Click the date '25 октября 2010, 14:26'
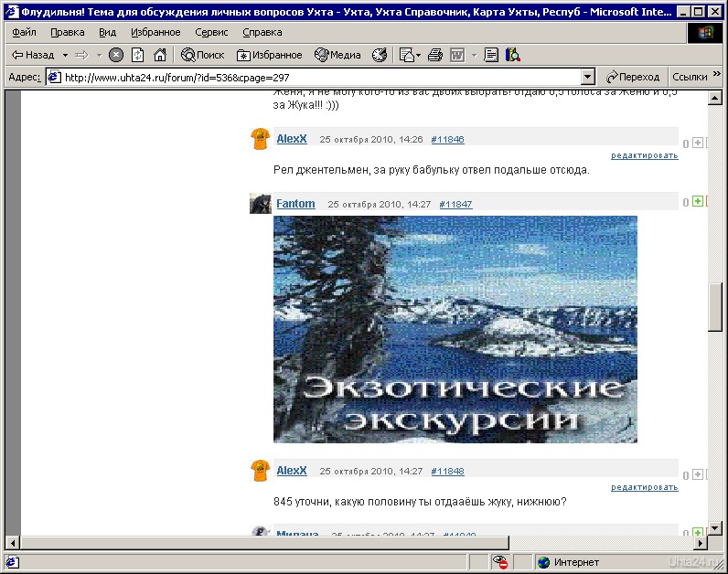The image size is (728, 574). coord(371,140)
